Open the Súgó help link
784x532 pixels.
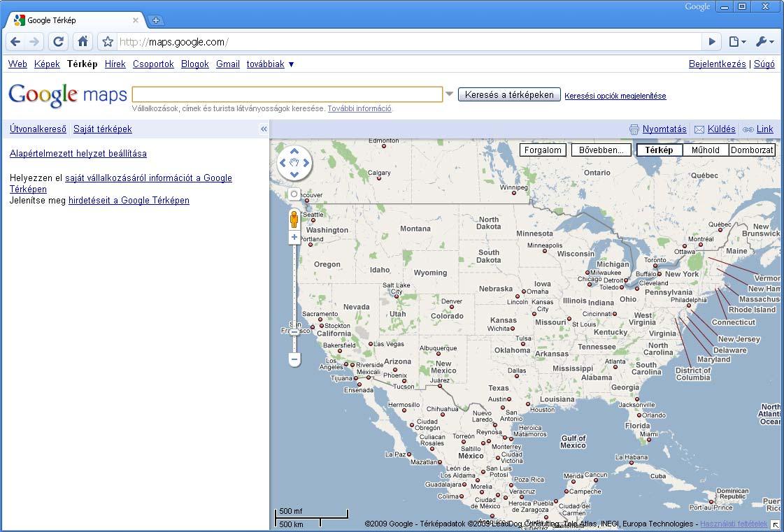click(764, 64)
